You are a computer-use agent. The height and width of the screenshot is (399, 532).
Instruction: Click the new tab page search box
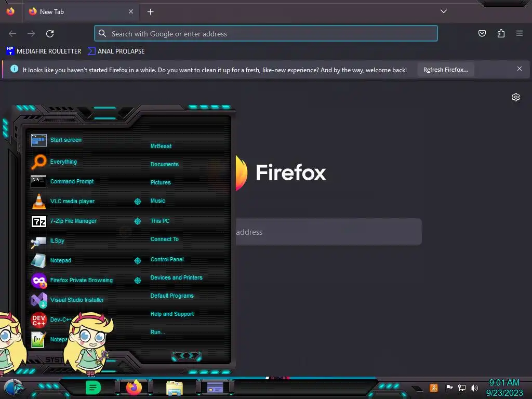328,232
